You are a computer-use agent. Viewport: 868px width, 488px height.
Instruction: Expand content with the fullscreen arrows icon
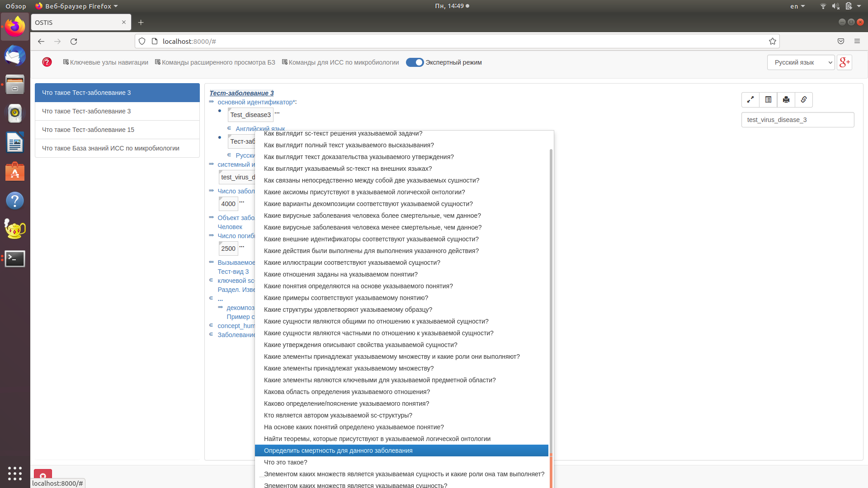(x=750, y=100)
